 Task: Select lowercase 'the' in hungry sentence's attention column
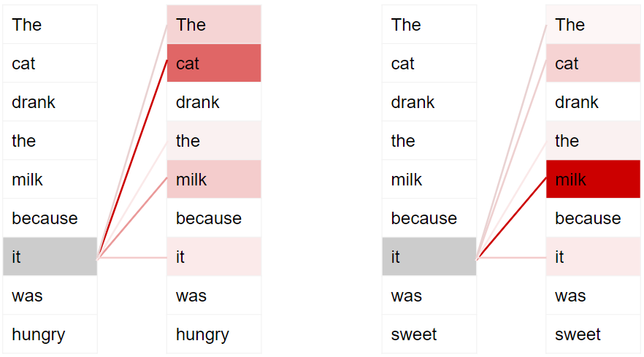pyautogui.click(x=213, y=141)
